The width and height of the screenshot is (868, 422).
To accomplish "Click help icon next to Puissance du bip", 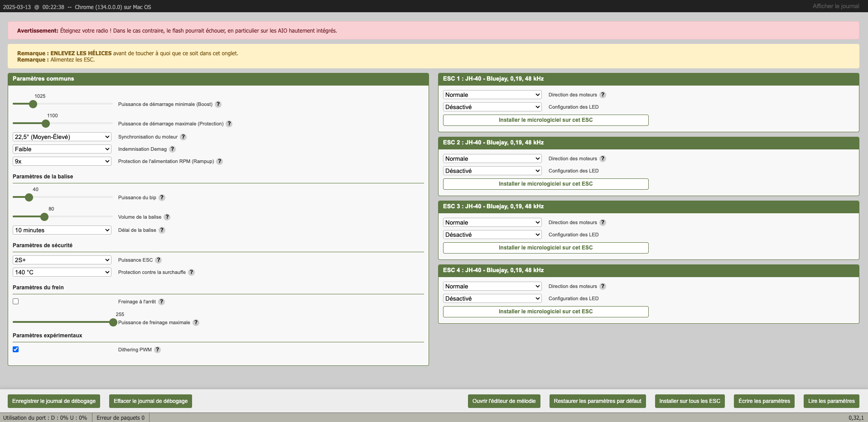I will click(162, 197).
